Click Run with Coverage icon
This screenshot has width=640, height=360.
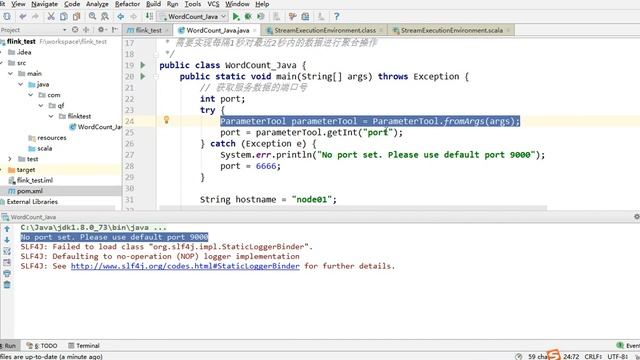261,17
